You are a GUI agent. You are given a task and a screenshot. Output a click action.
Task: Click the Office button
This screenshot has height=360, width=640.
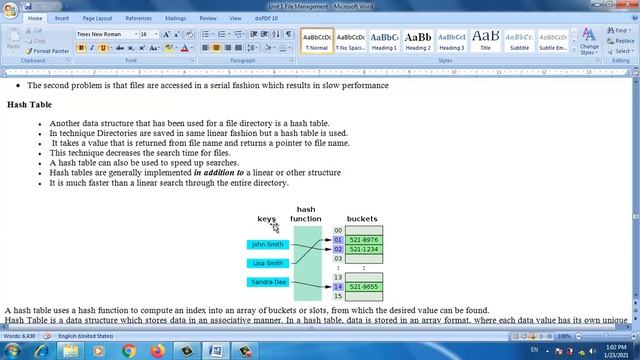pos(11,10)
